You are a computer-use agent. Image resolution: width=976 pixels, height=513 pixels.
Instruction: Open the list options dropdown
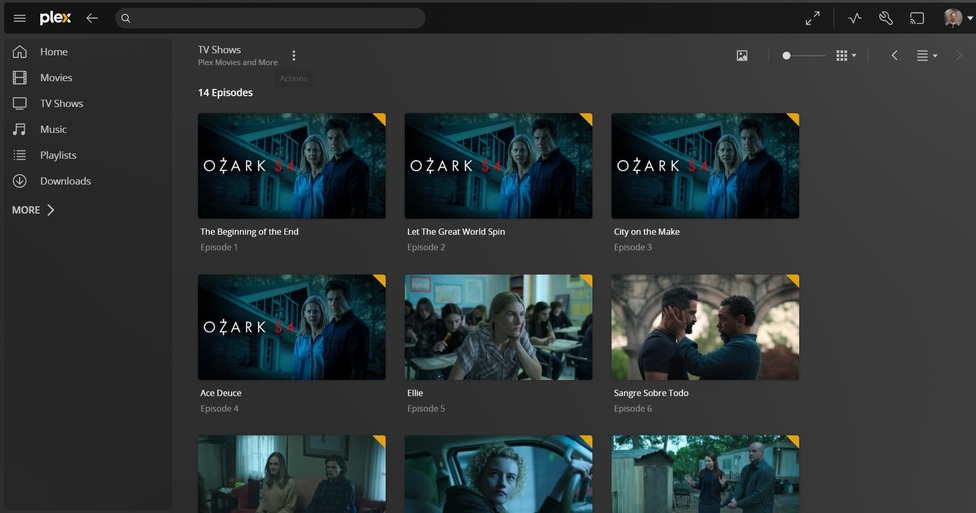927,55
